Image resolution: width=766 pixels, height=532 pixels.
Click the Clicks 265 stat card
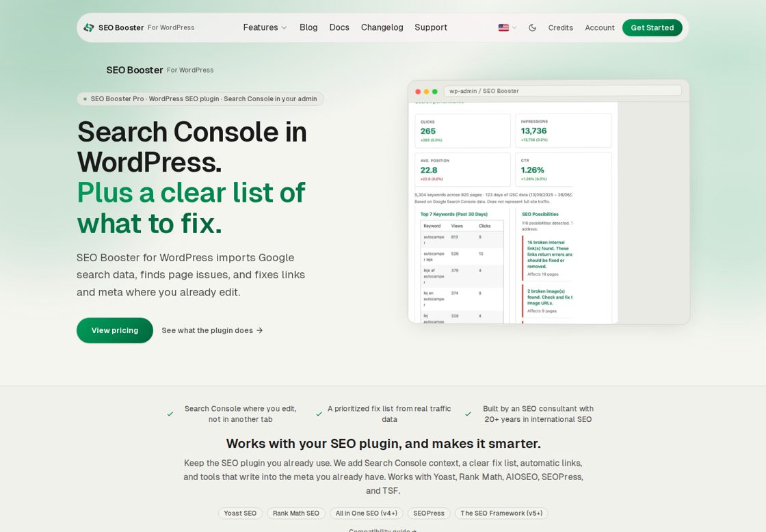(x=462, y=131)
